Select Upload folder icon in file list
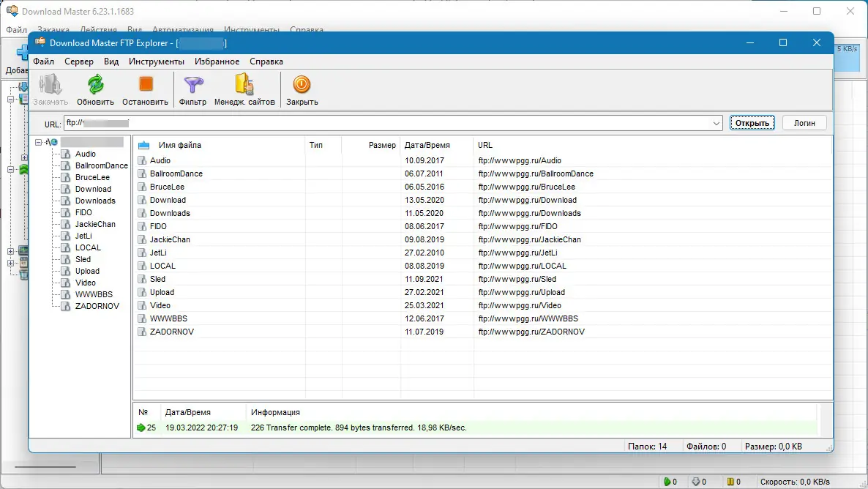The width and height of the screenshot is (868, 489). 142,292
